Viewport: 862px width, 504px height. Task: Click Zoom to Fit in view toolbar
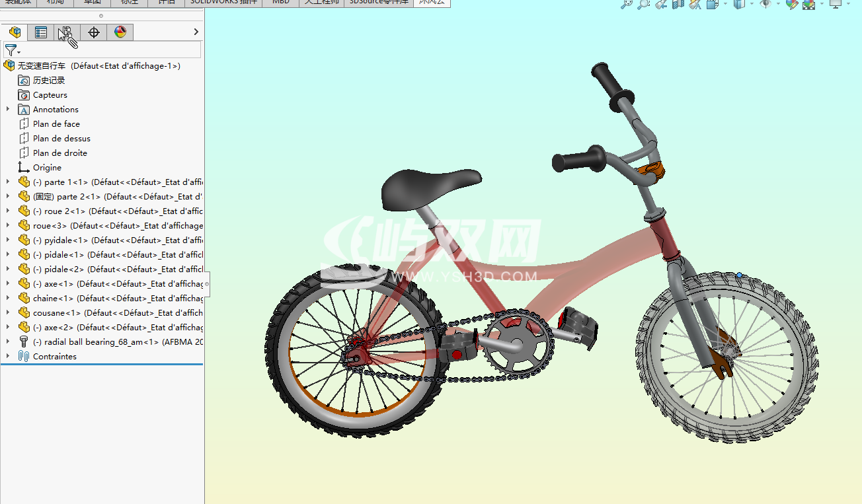(626, 4)
